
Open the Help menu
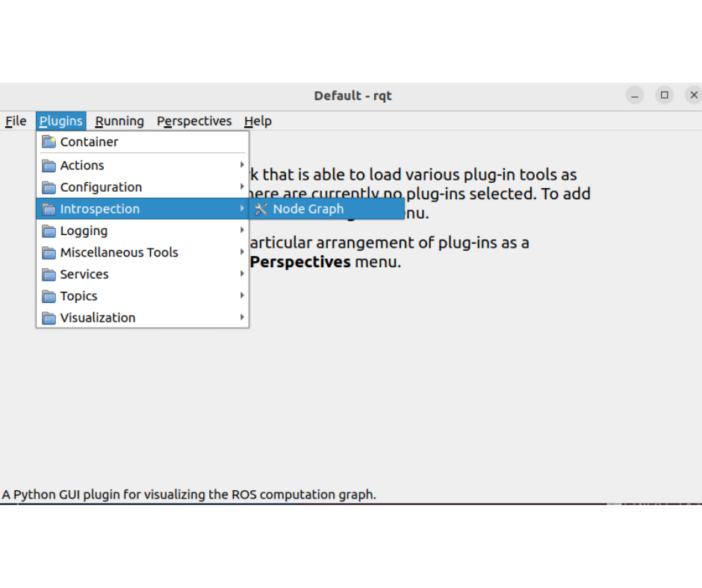(x=258, y=121)
